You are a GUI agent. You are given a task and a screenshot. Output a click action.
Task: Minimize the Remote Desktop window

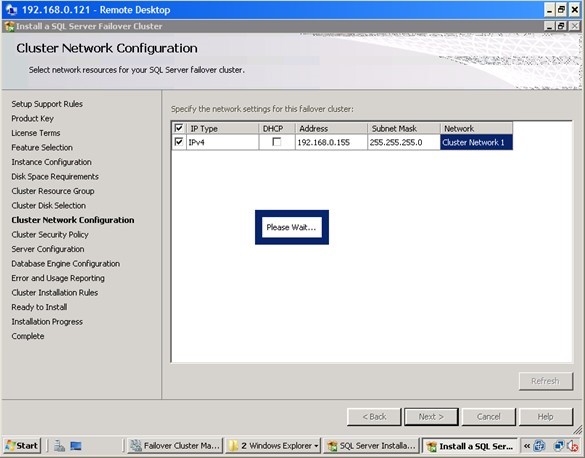point(549,10)
